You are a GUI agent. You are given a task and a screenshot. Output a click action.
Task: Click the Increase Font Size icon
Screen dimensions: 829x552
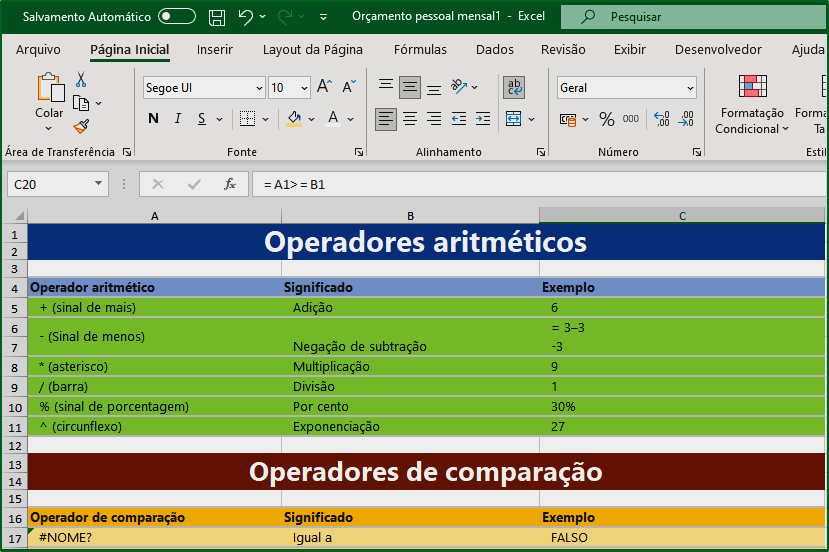click(324, 86)
